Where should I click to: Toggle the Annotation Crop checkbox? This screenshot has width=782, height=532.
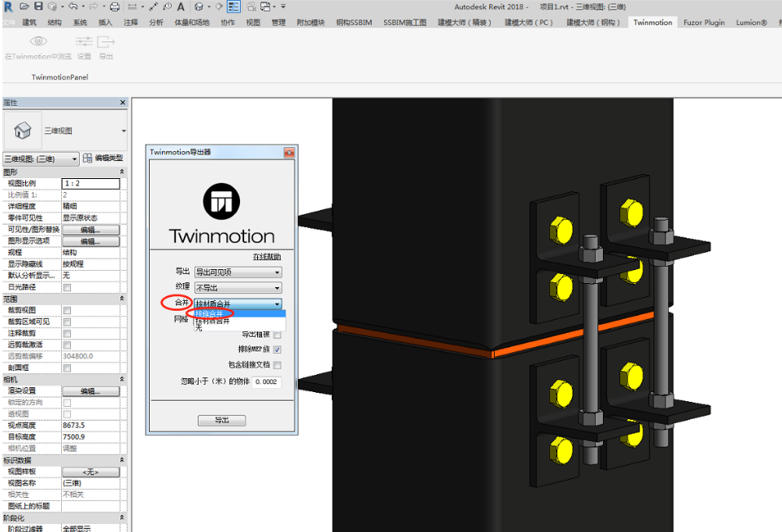(x=67, y=333)
